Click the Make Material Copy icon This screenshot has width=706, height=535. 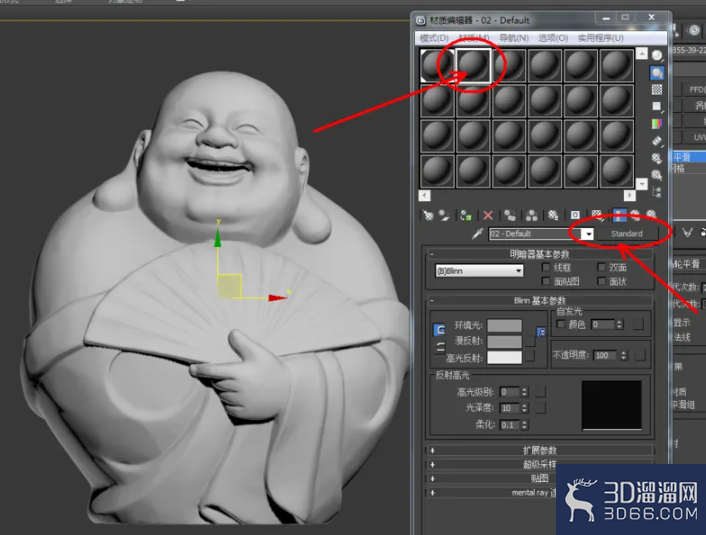510,215
